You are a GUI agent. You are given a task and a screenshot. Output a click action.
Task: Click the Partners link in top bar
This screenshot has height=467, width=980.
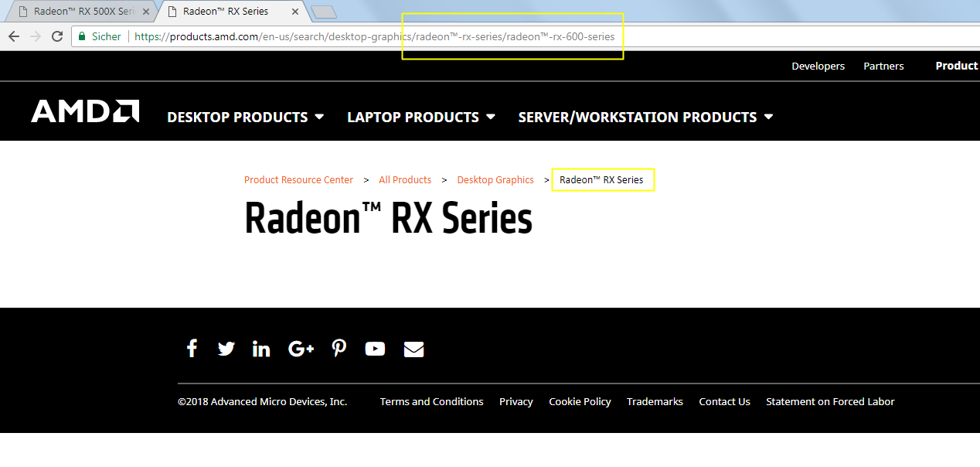(883, 66)
